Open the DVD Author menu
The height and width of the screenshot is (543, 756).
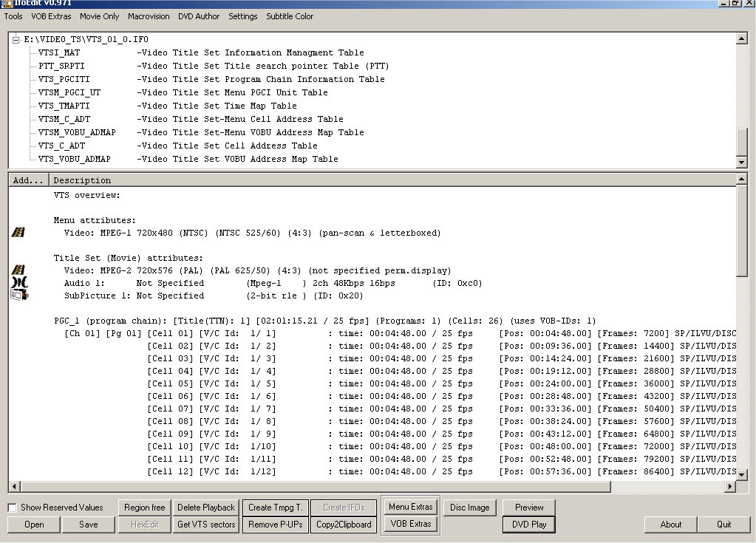(x=199, y=16)
